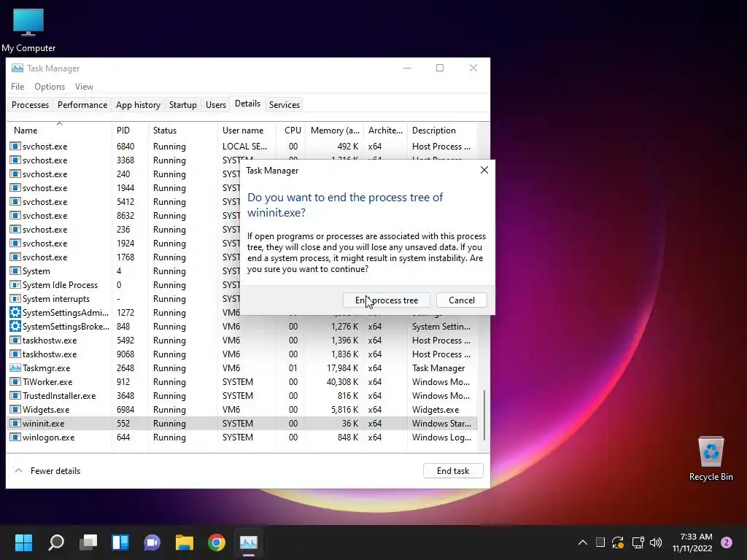Open File Explorer from the taskbar

[185, 542]
